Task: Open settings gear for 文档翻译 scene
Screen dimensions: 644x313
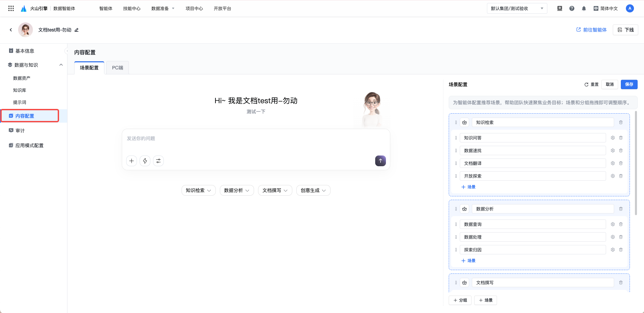Action: pos(613,163)
